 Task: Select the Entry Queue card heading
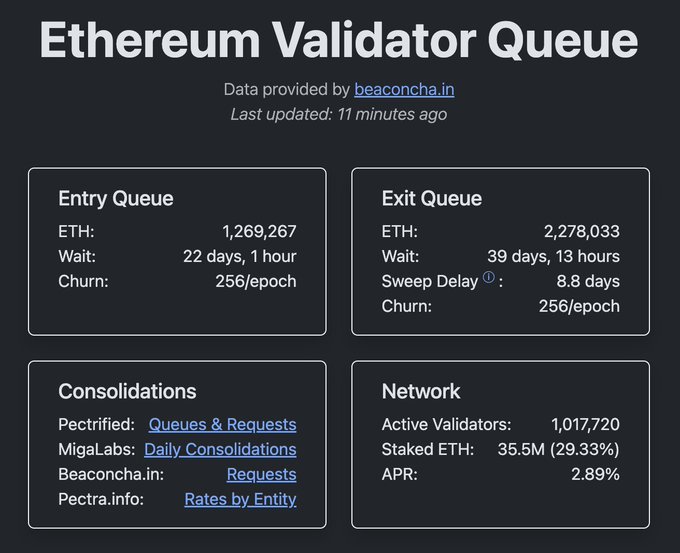(116, 198)
